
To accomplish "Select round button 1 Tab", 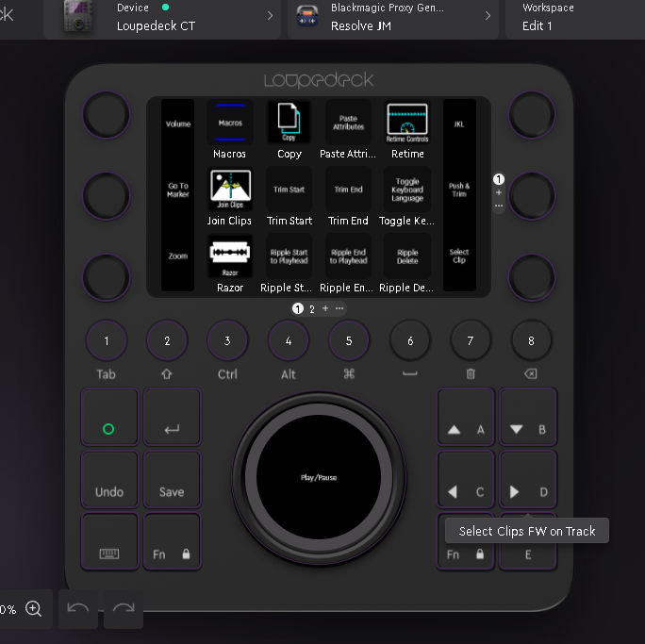I will 107,341.
